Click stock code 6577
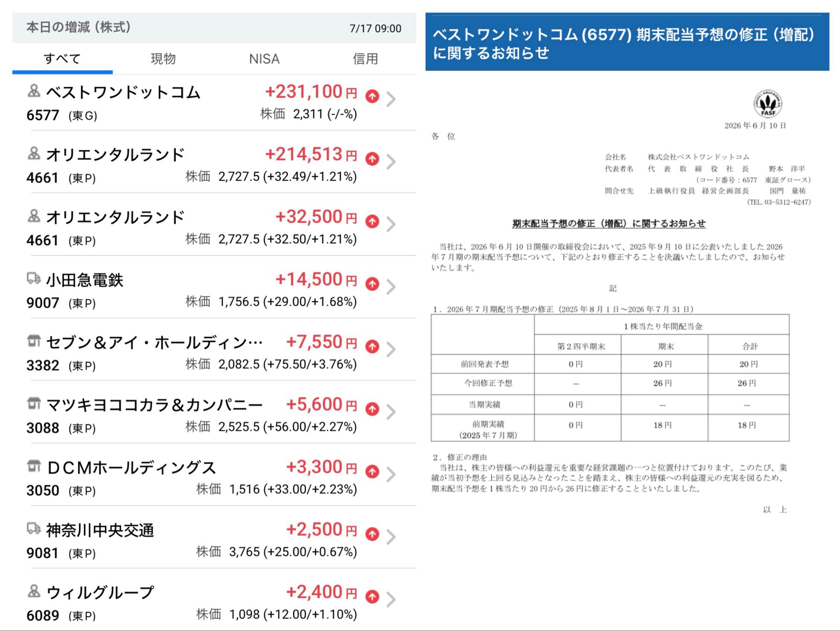This screenshot has height=631, width=840. click(x=43, y=115)
